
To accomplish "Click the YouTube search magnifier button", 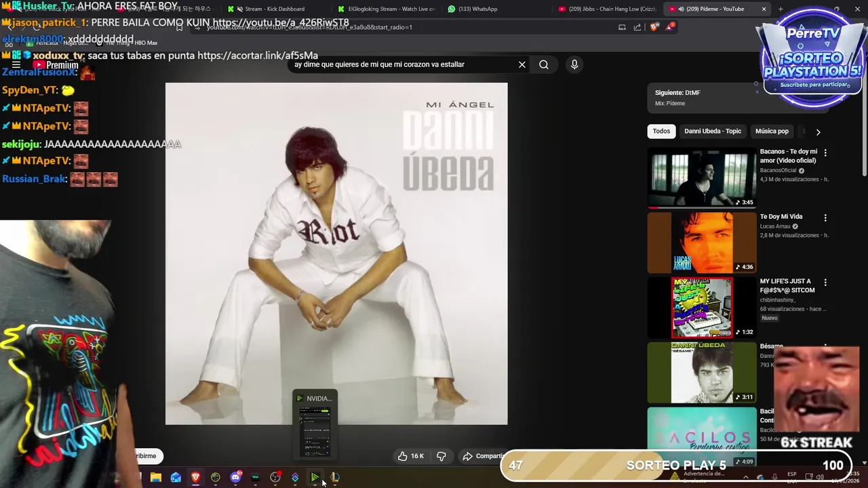I will pyautogui.click(x=544, y=64).
